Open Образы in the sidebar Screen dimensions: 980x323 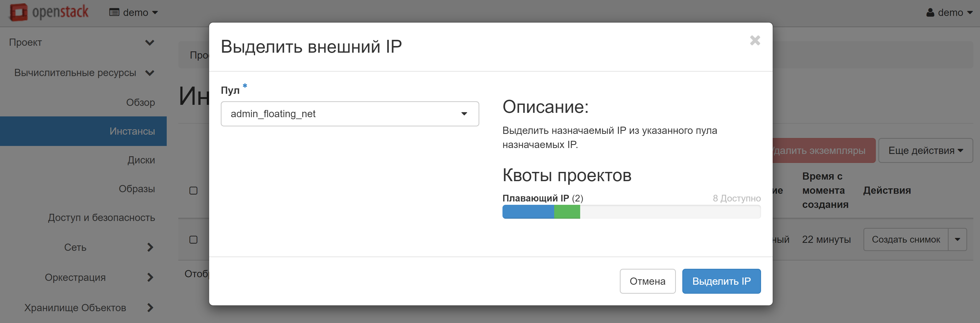click(x=137, y=189)
